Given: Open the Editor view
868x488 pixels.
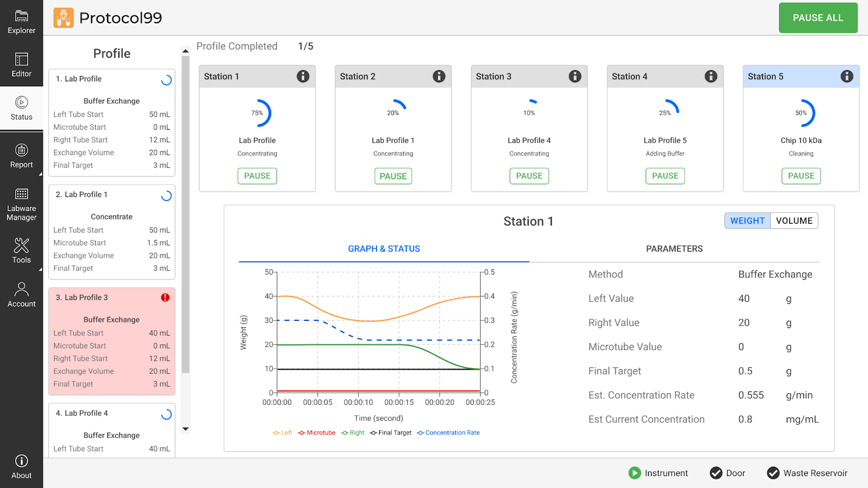Looking at the screenshot, I should coord(21,65).
